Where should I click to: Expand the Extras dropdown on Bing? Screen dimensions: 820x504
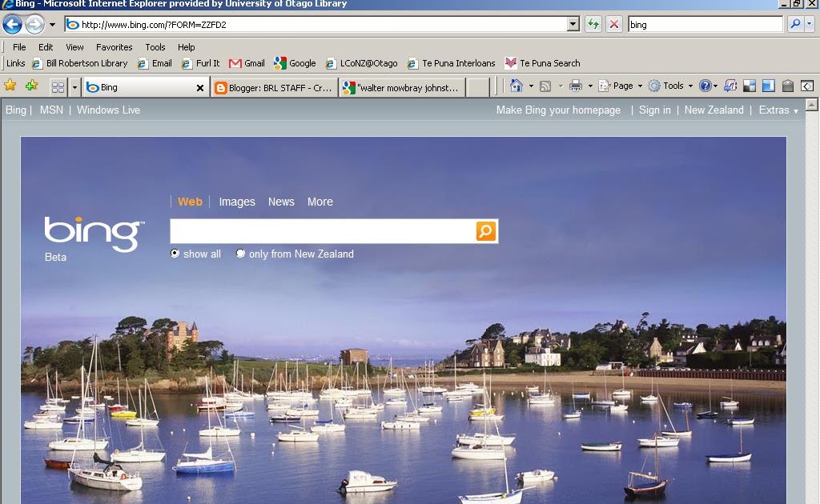(775, 110)
